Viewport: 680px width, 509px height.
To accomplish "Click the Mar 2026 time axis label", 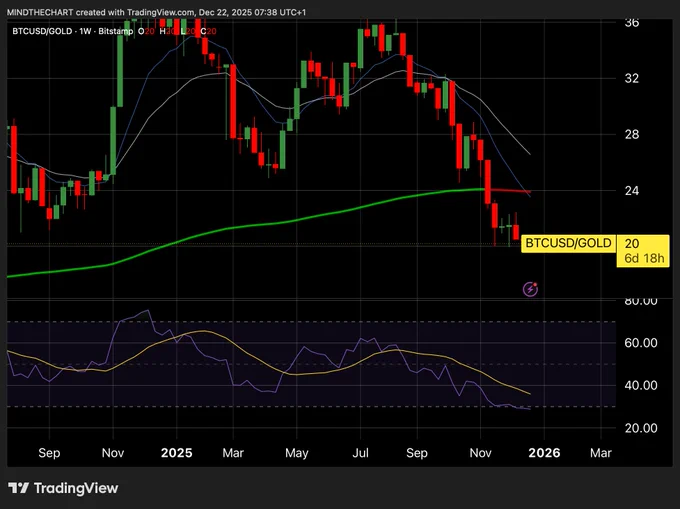I will pyautogui.click(x=601, y=453).
